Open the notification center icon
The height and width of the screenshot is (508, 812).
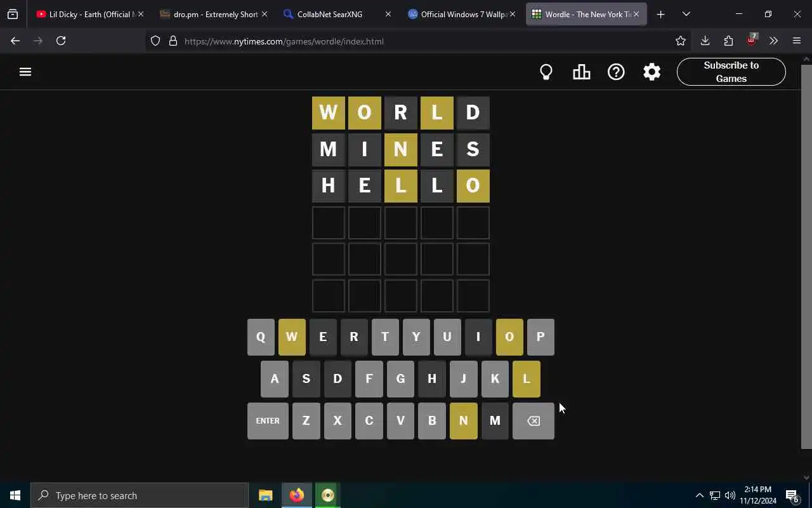click(793, 495)
